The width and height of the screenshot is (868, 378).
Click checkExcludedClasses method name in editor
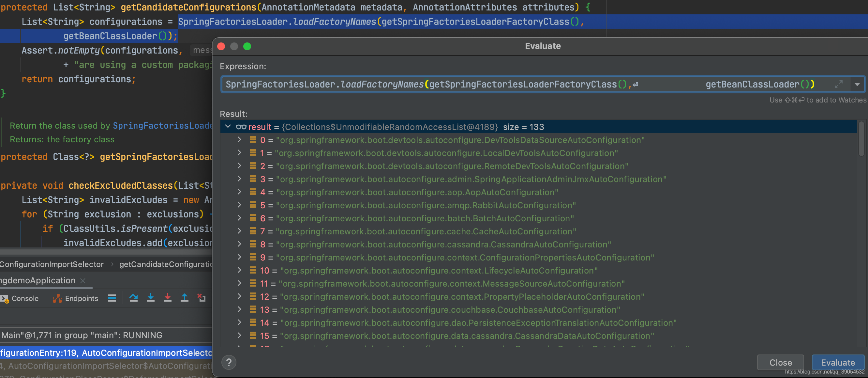(121, 185)
